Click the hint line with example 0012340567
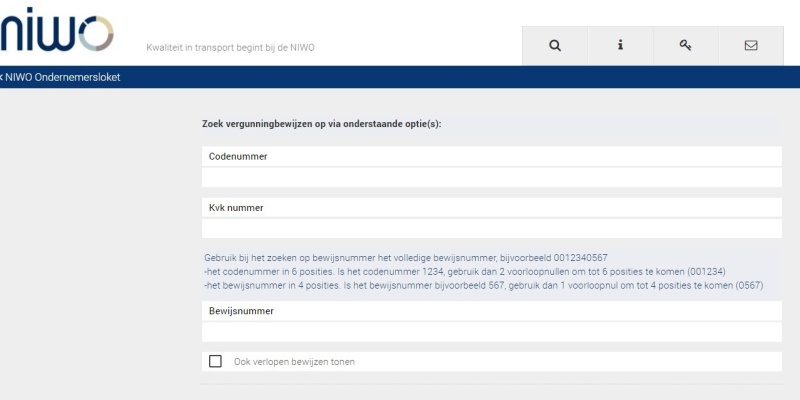800x400 pixels. point(405,257)
